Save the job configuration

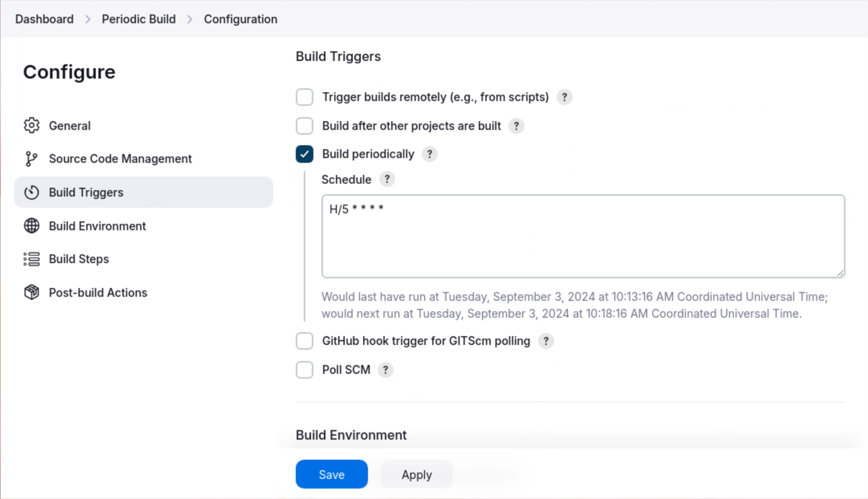pyautogui.click(x=331, y=474)
